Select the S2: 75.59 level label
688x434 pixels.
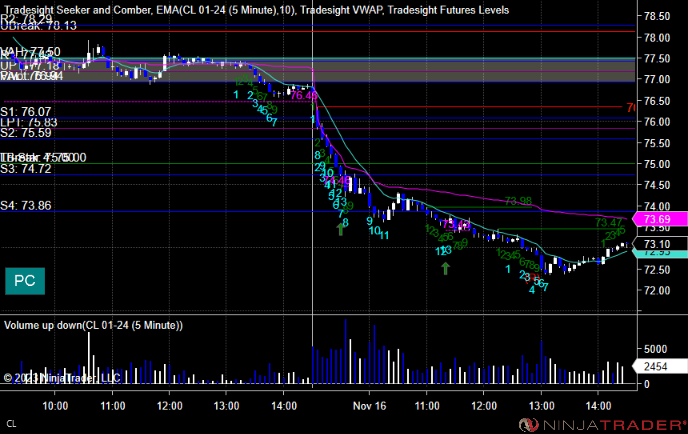[x=26, y=133]
